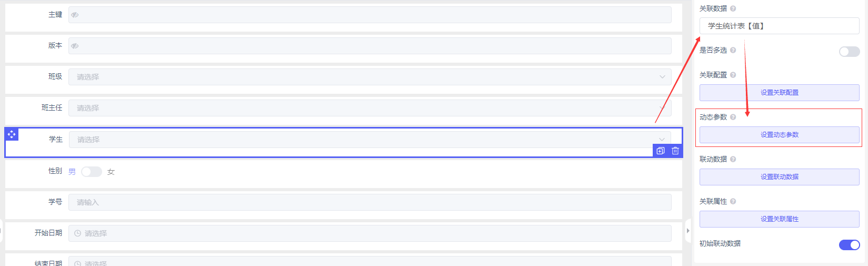Click the help icon beside 动态参数
This screenshot has width=868, height=266.
(733, 117)
